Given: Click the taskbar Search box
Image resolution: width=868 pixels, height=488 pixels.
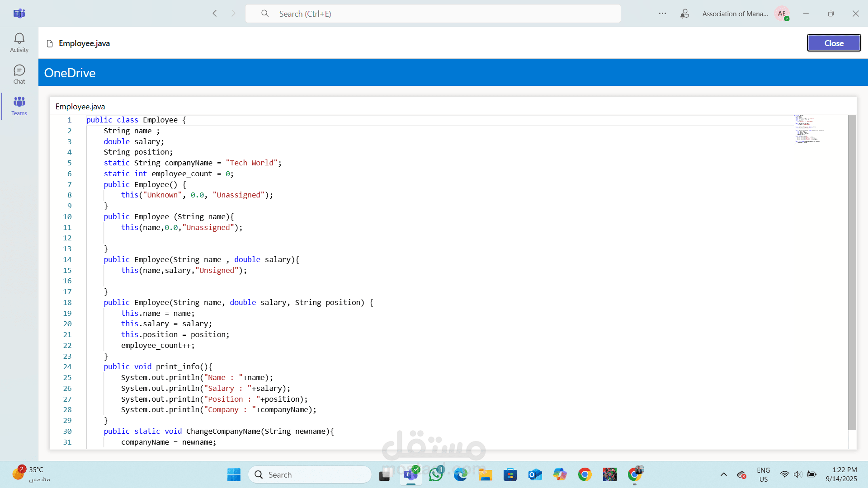Looking at the screenshot, I should (310, 474).
